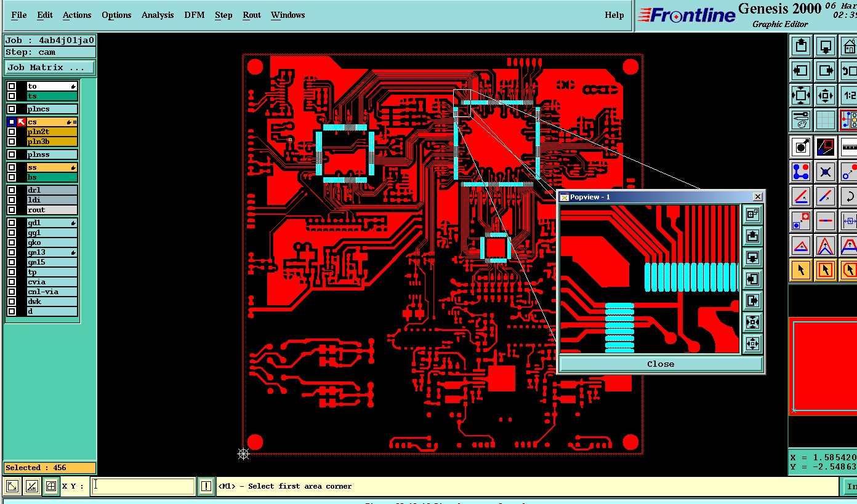Select the gm13 layer name row

[x=52, y=252]
